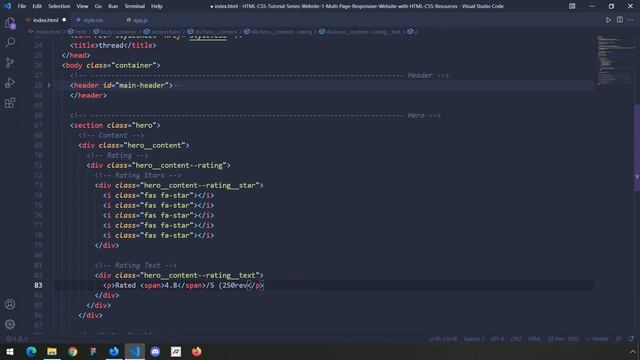
Task: Toggle the Customize Layout icon in title bar
Action: [572, 6]
